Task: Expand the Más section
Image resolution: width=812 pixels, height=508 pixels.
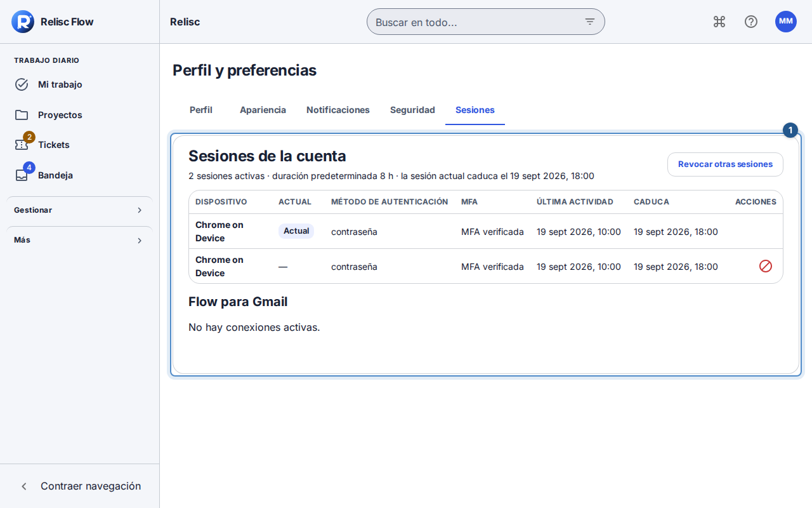Action: tap(80, 240)
